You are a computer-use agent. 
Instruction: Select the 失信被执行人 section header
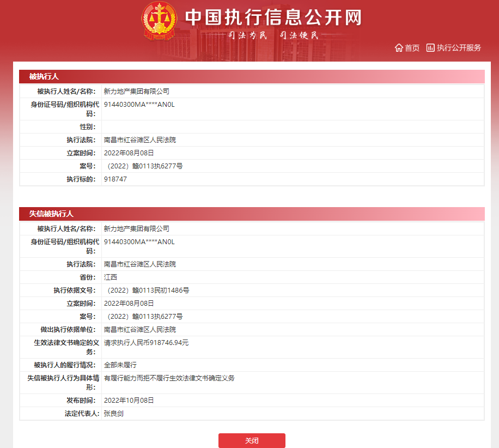click(252, 214)
